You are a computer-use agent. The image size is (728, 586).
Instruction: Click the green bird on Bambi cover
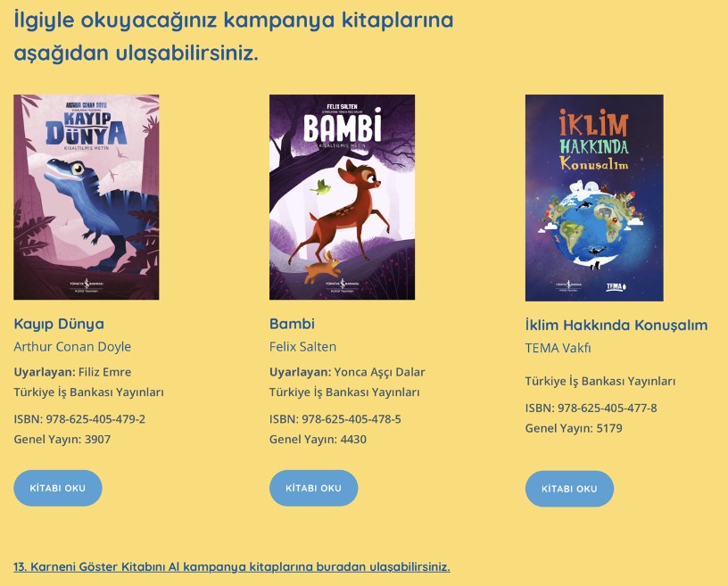(x=320, y=187)
